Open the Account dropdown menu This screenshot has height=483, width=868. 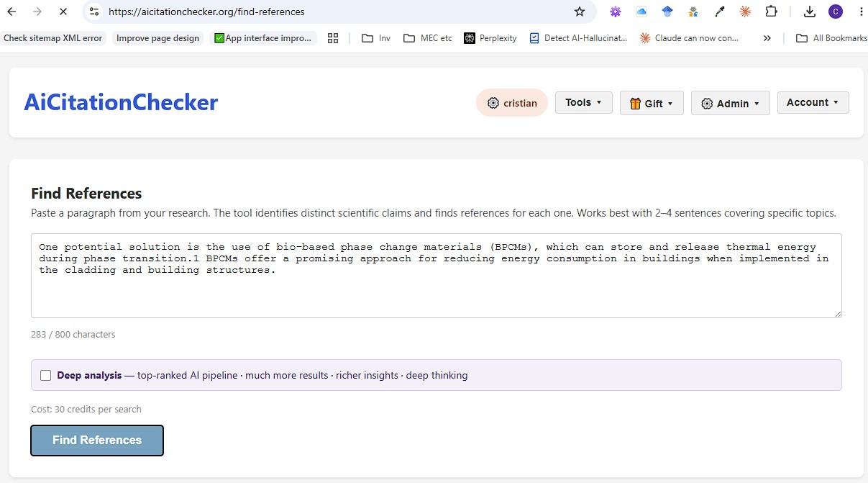coord(813,102)
